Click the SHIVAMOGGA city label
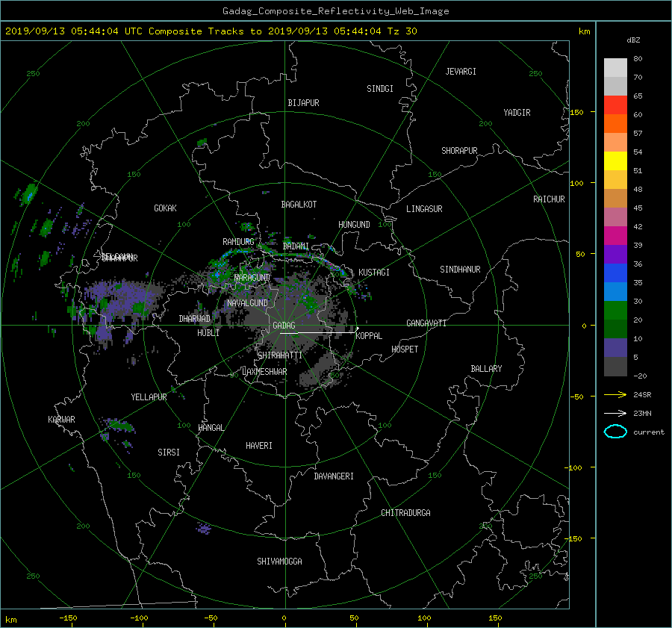This screenshot has width=672, height=628. 279,562
